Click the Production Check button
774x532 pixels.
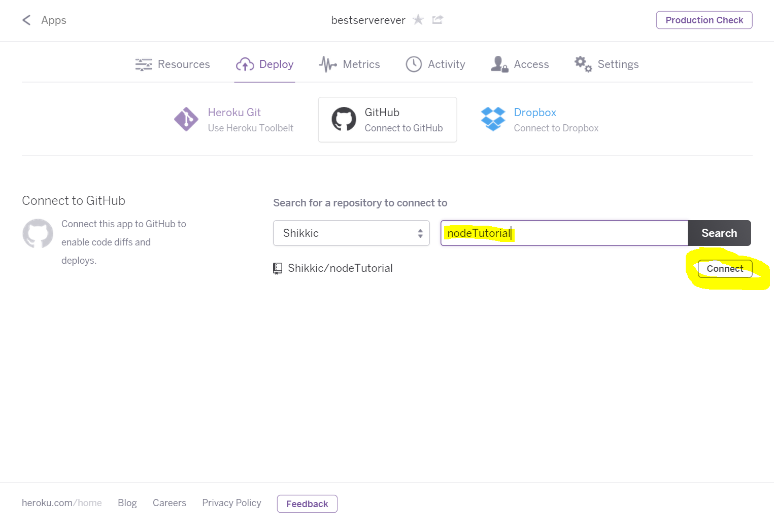(x=704, y=20)
